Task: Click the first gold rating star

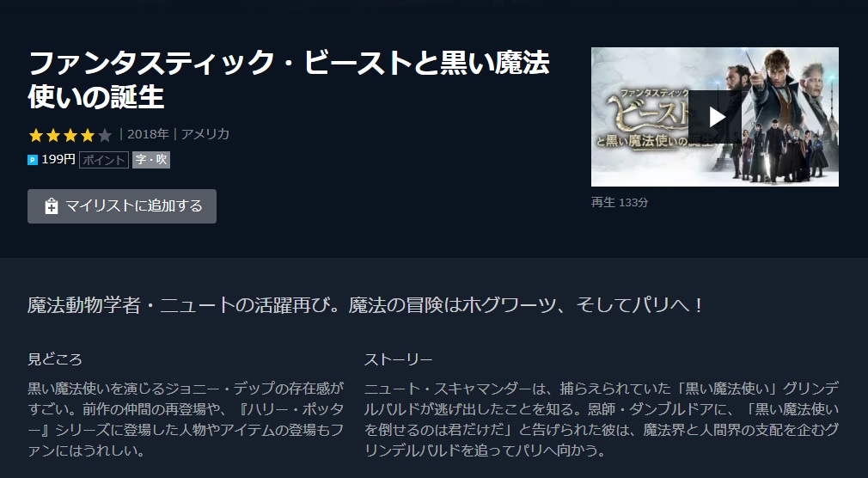Action: coord(36,135)
